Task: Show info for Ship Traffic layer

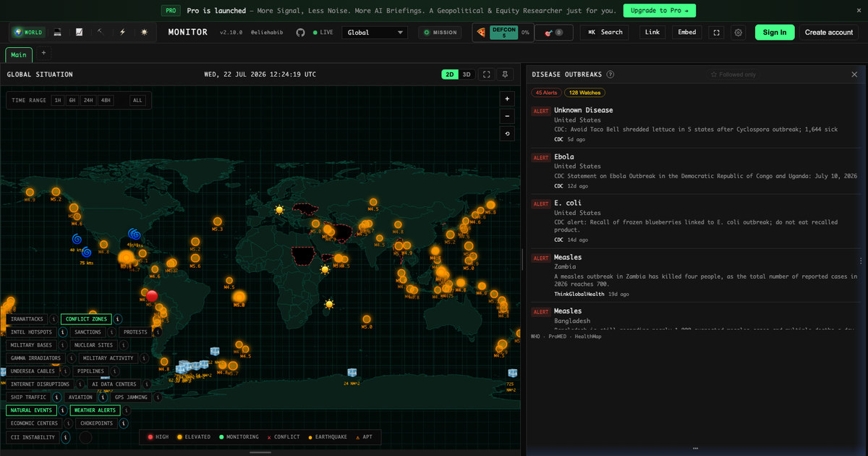Action: pyautogui.click(x=57, y=397)
